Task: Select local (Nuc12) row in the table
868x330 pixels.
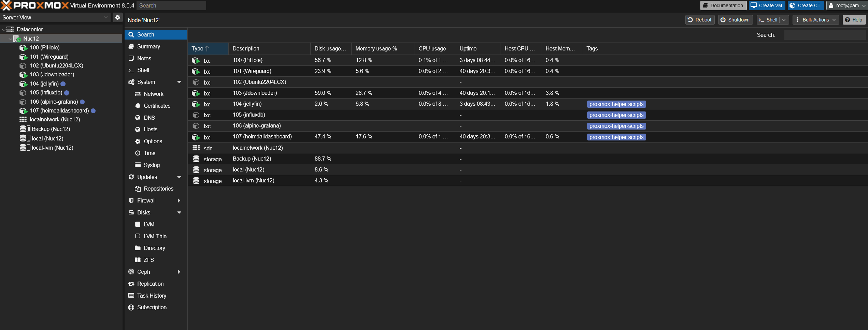Action: click(x=527, y=170)
